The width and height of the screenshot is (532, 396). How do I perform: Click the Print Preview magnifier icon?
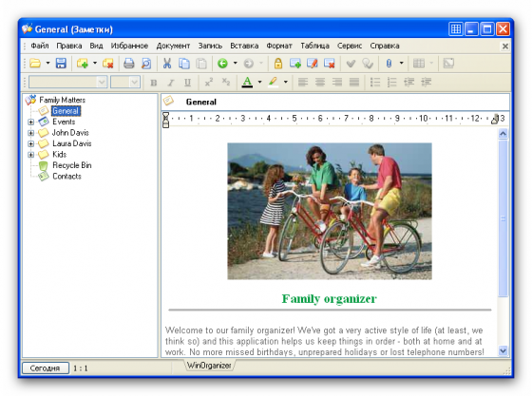click(146, 64)
